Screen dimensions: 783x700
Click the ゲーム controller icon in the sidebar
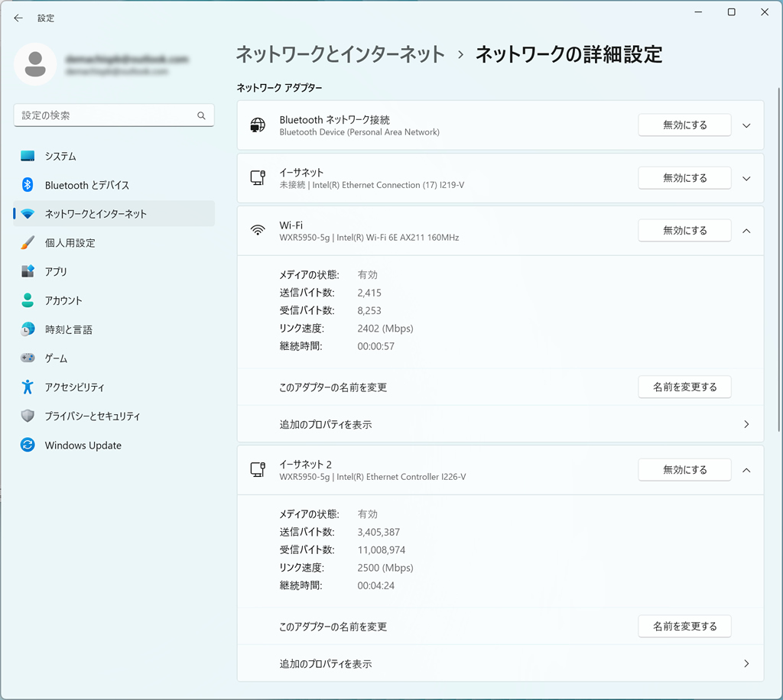(x=28, y=358)
